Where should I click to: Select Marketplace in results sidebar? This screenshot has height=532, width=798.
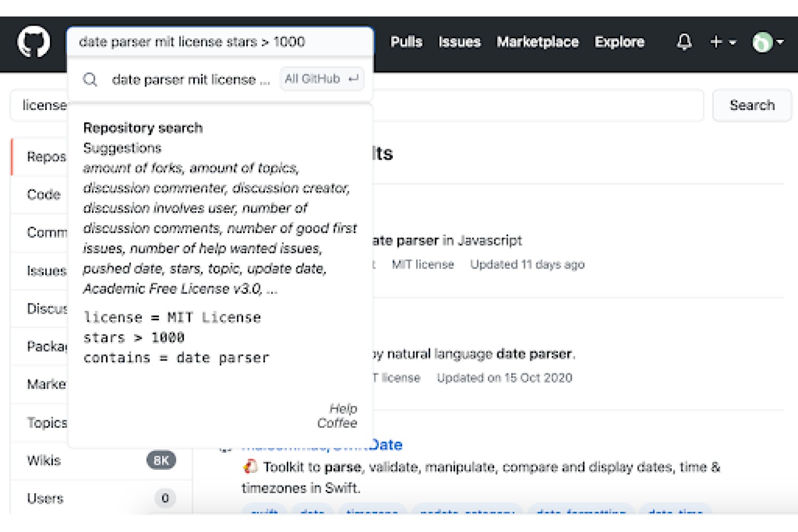pyautogui.click(x=39, y=384)
